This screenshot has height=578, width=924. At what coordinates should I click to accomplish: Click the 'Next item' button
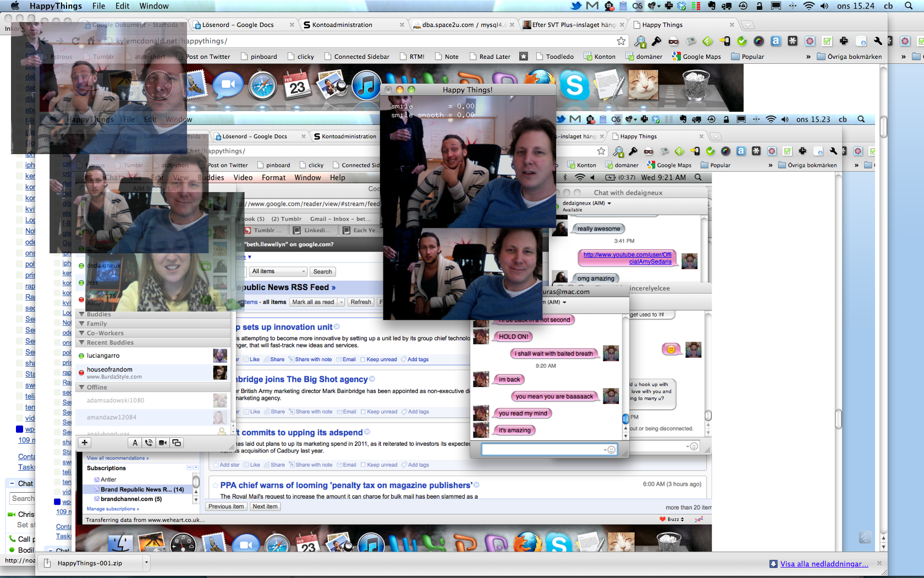click(x=265, y=506)
